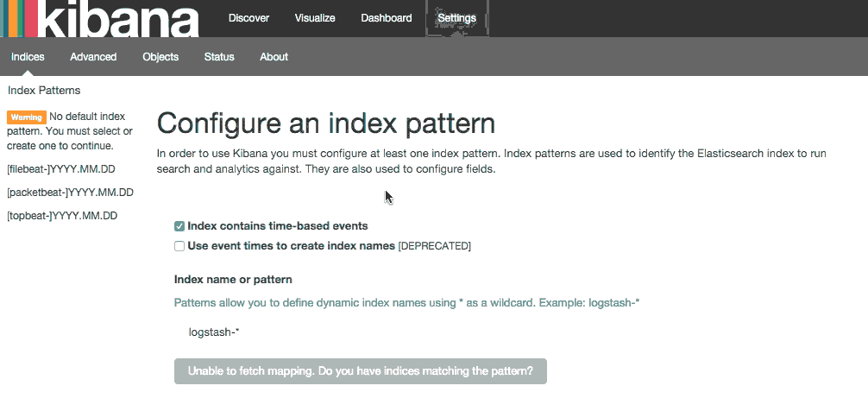Viewport: 868px width, 411px height.
Task: Open the filebeat index pattern
Action: pos(61,169)
